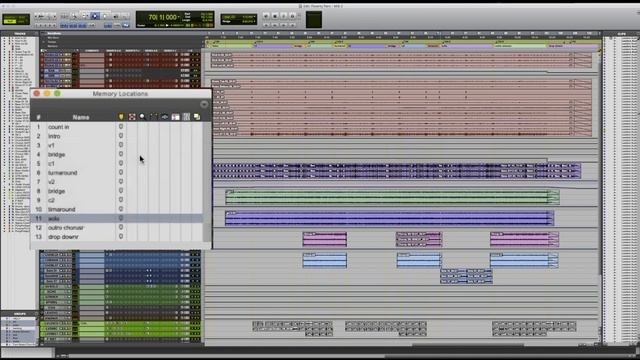Click the Memory Locations vertical scrollbar
Screen dimensions: 640x360
207,182
